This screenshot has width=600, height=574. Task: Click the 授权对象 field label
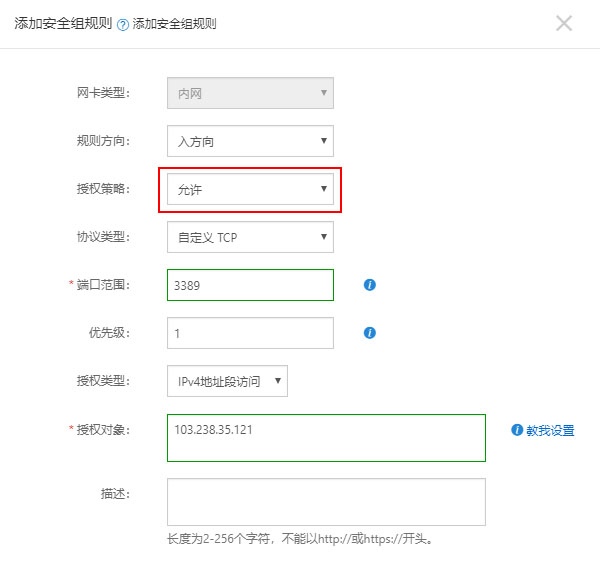103,430
